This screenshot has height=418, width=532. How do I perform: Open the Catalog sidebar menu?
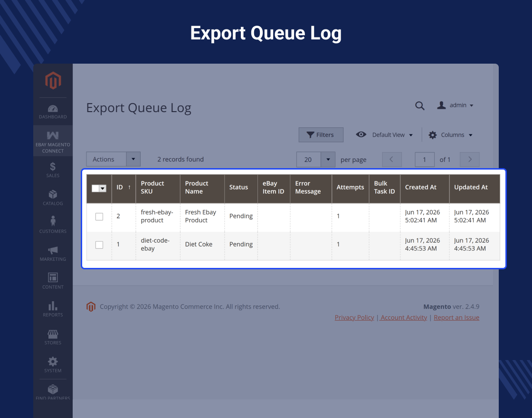pyautogui.click(x=53, y=198)
